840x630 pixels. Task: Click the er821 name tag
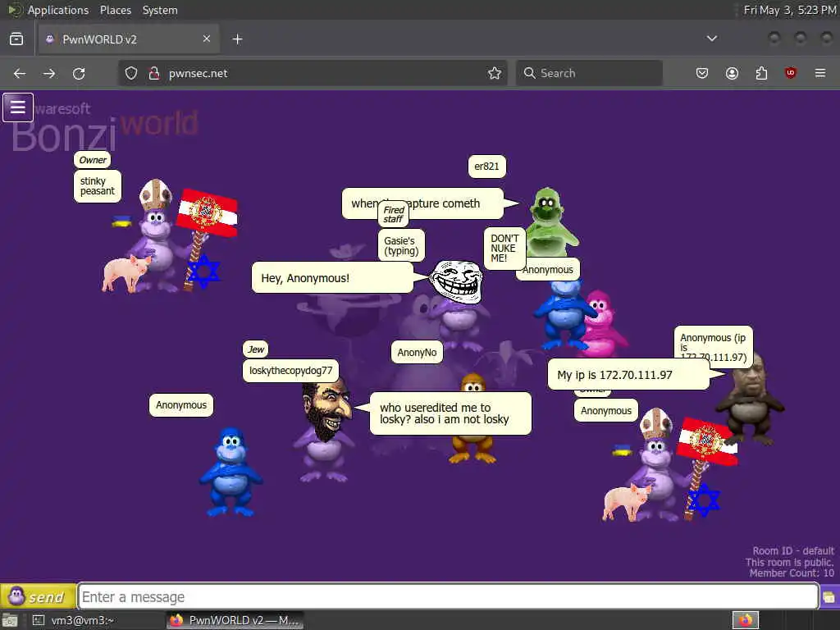[x=486, y=166]
